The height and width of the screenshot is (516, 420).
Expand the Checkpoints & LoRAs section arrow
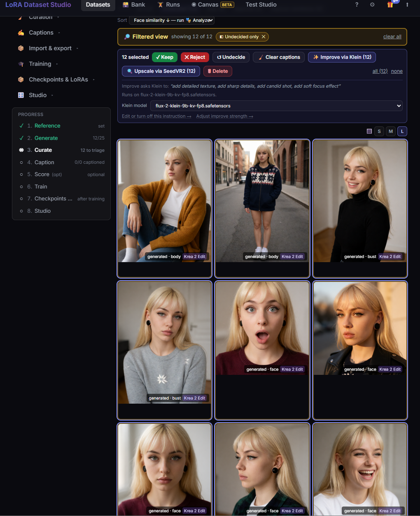point(94,80)
